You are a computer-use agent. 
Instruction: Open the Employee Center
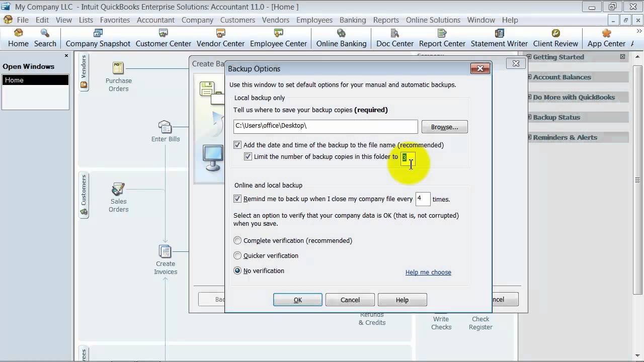tap(278, 38)
